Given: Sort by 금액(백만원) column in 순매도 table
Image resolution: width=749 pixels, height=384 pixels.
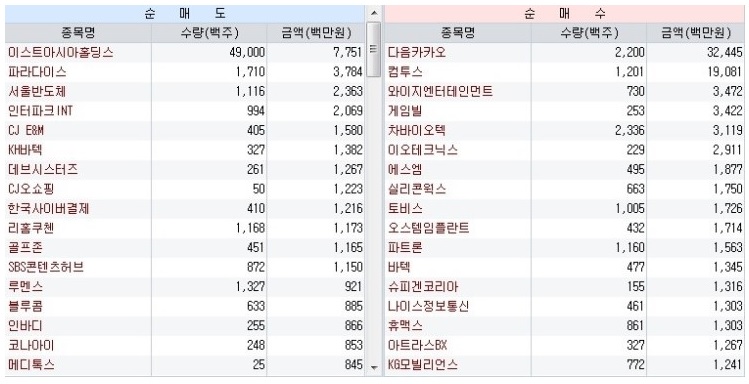Looking at the screenshot, I should [x=316, y=33].
